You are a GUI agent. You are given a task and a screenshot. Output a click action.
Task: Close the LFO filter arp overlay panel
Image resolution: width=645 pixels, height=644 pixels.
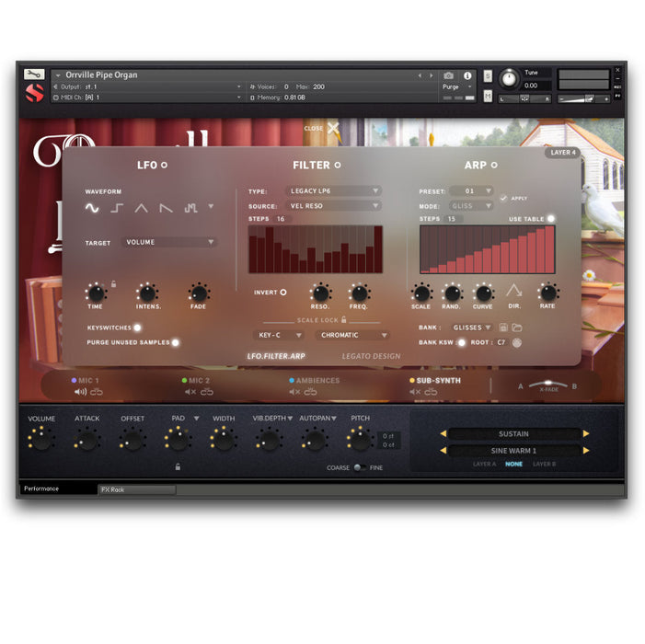point(333,129)
